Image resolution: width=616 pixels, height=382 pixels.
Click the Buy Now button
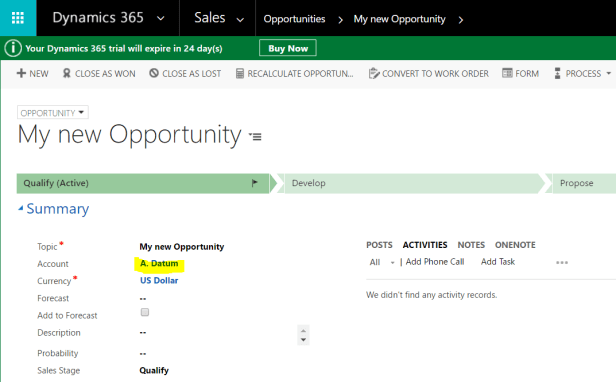[x=288, y=48]
